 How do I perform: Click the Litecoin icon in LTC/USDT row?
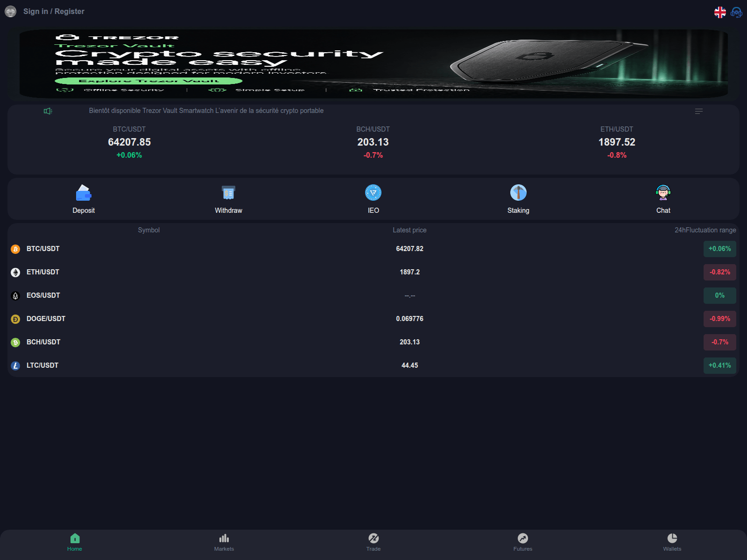pyautogui.click(x=15, y=366)
